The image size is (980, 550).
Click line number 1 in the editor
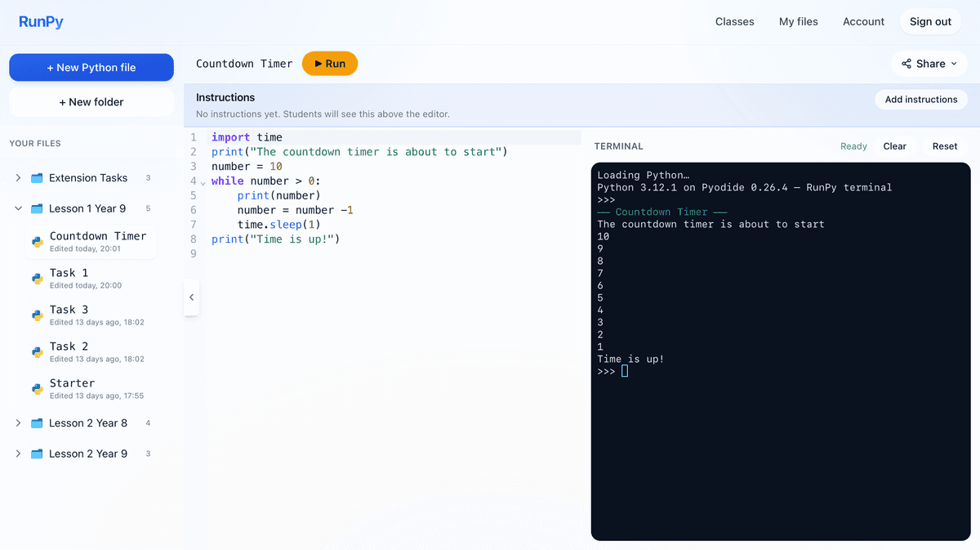[193, 137]
